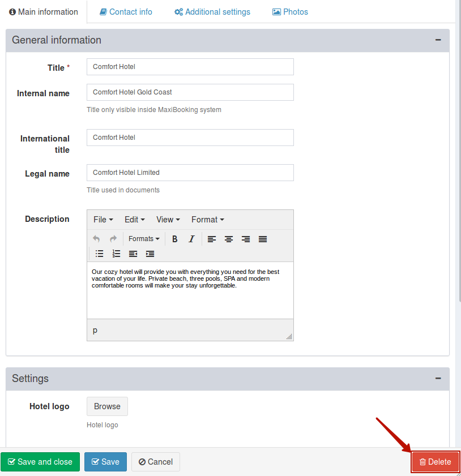
Task: Open the View menu of description editor
Action: (x=168, y=220)
